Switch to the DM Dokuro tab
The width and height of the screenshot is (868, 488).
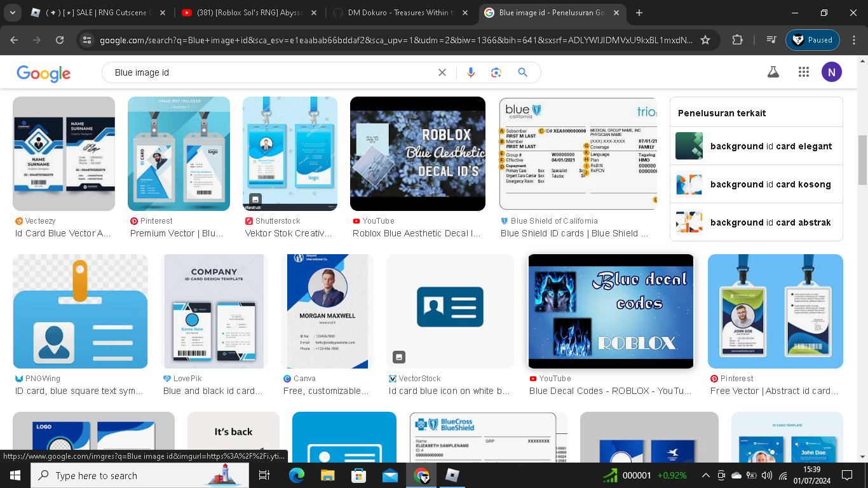pos(400,13)
